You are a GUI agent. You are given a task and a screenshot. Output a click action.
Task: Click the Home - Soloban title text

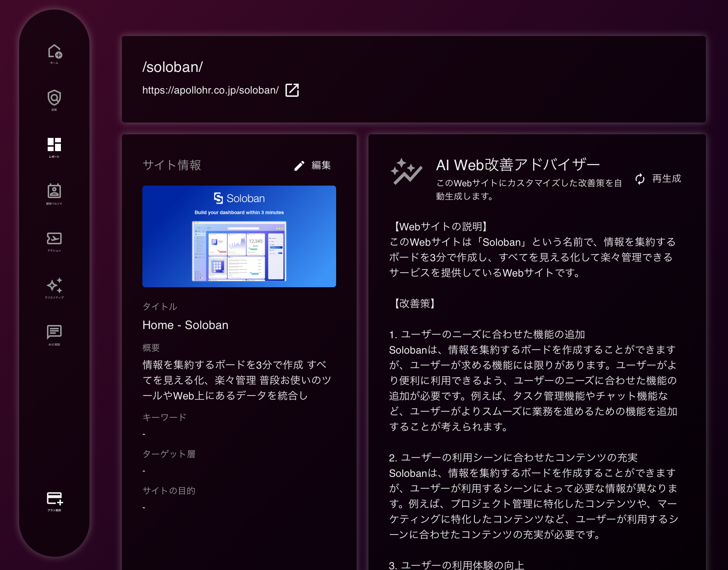click(185, 325)
